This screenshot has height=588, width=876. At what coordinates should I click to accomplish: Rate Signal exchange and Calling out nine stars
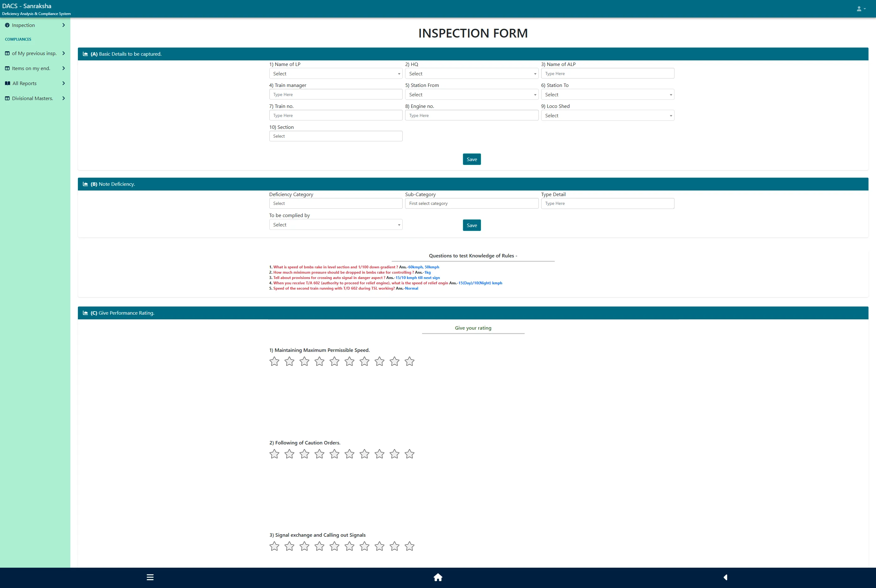point(395,546)
